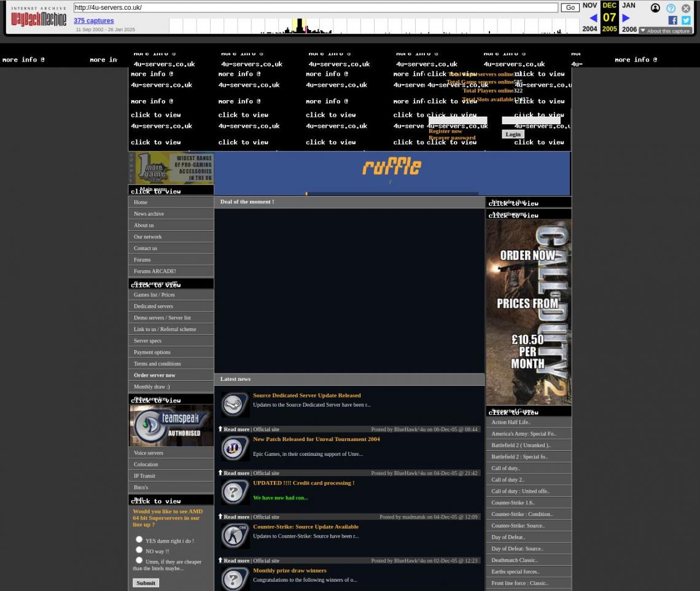The height and width of the screenshot is (591, 700).
Task: Open the 1 more game accessories banner
Action: pos(171,168)
